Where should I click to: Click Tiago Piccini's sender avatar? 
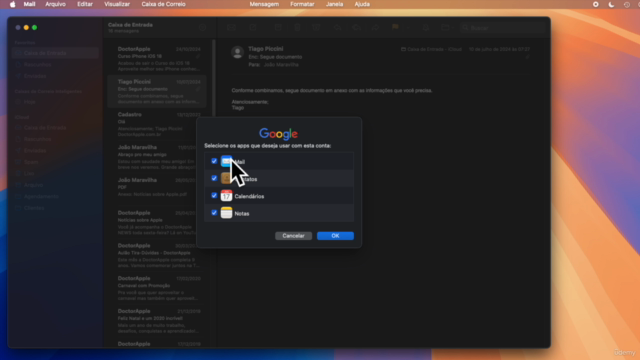pyautogui.click(x=238, y=52)
